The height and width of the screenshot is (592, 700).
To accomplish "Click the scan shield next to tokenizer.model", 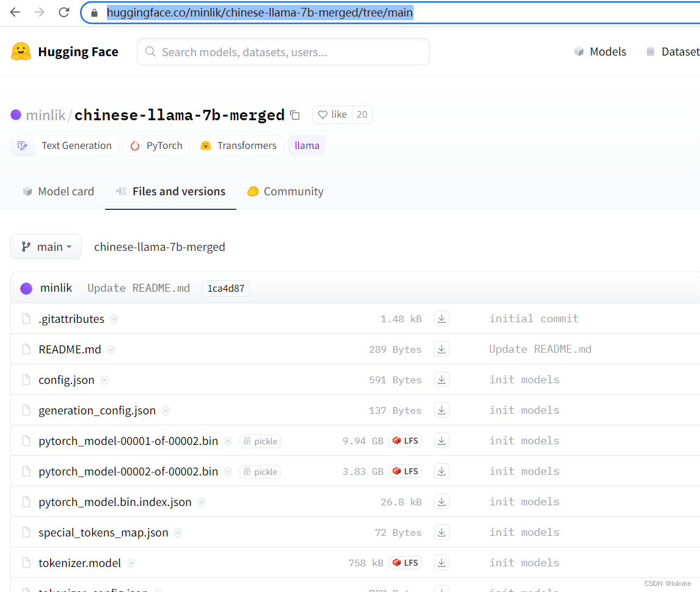I will (x=131, y=563).
